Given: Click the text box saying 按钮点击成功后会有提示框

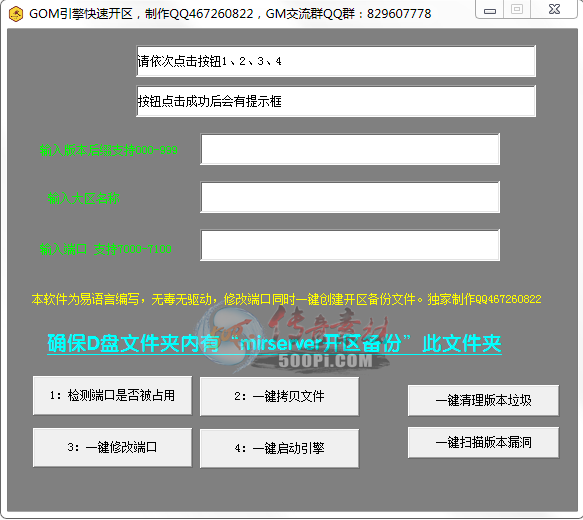Looking at the screenshot, I should pos(336,101).
